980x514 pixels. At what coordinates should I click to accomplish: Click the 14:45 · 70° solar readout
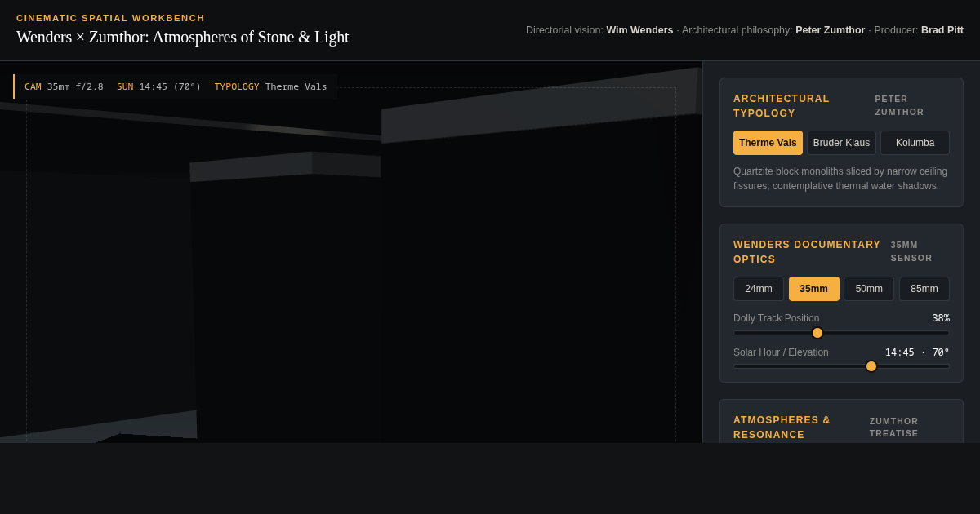click(x=917, y=352)
